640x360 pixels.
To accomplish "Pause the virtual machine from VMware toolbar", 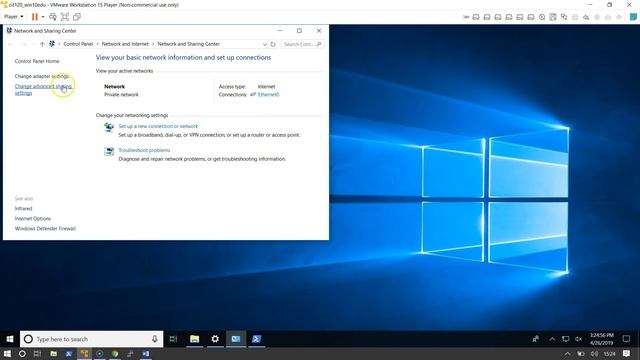I will 35,17.
